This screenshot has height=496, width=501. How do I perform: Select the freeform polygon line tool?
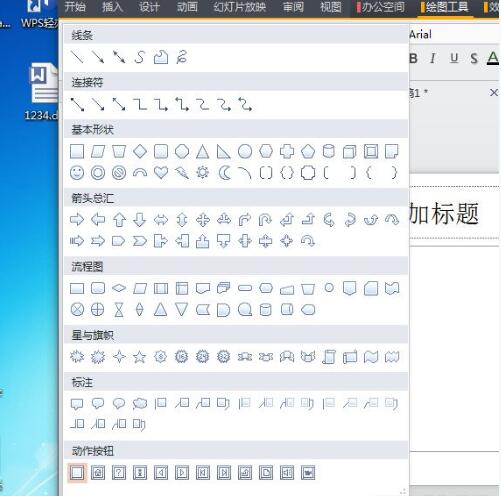pos(161,57)
